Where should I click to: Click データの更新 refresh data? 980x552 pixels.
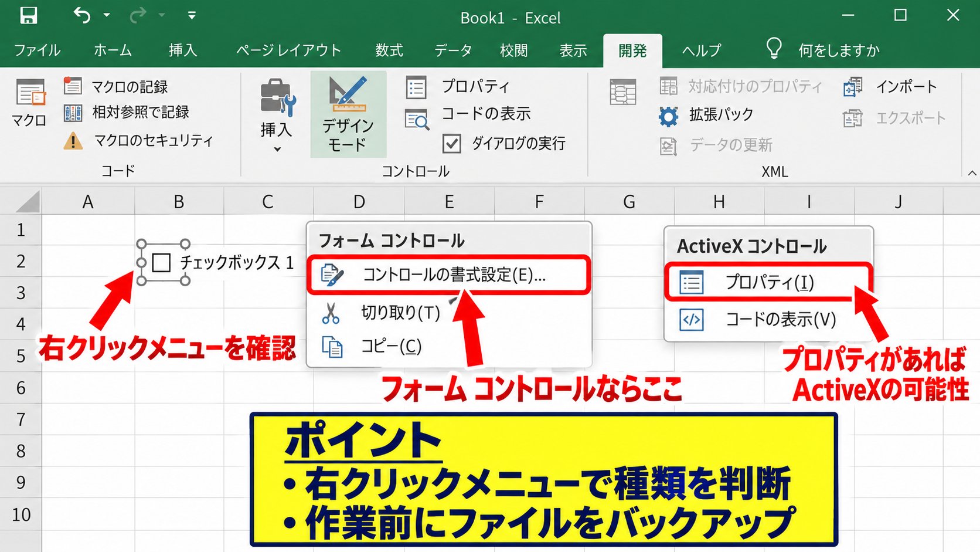click(x=716, y=145)
